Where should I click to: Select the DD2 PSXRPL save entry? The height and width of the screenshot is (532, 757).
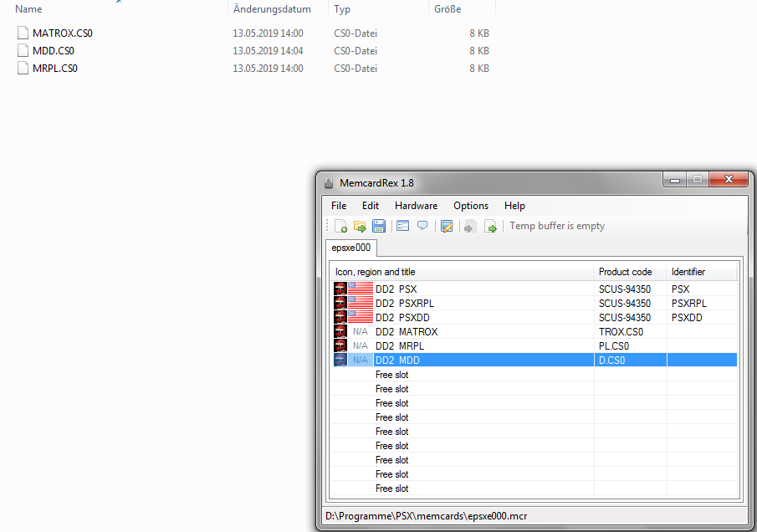click(404, 303)
